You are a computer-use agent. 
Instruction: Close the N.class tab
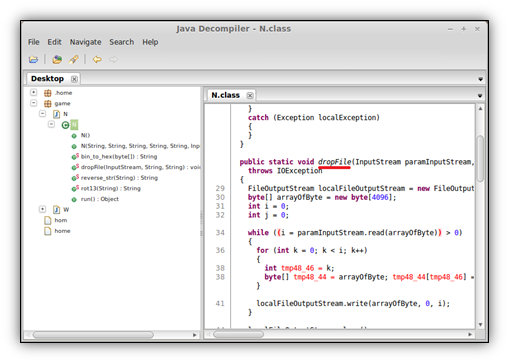coord(250,96)
